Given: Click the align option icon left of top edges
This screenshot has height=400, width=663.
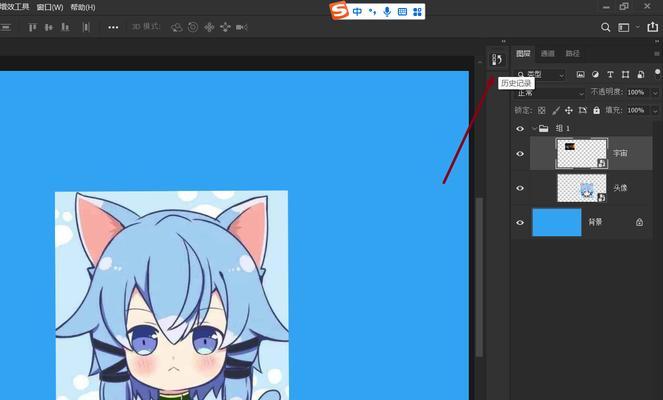Looking at the screenshot, I should click(5, 27).
